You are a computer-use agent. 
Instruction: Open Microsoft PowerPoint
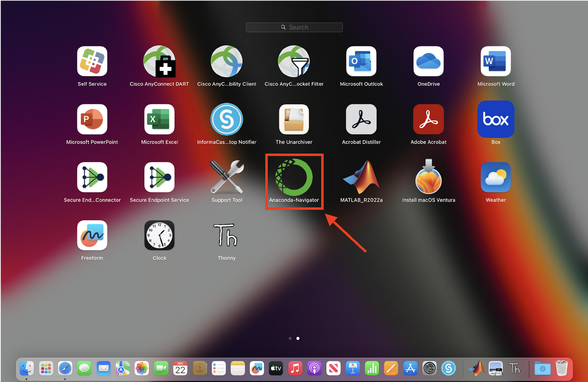[x=92, y=119]
